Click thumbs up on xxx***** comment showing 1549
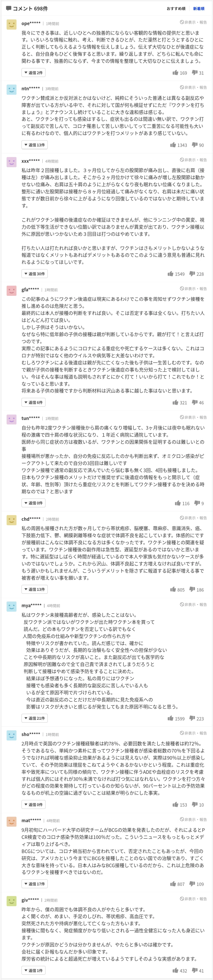Image resolution: width=213 pixels, height=980 pixels. (176, 273)
